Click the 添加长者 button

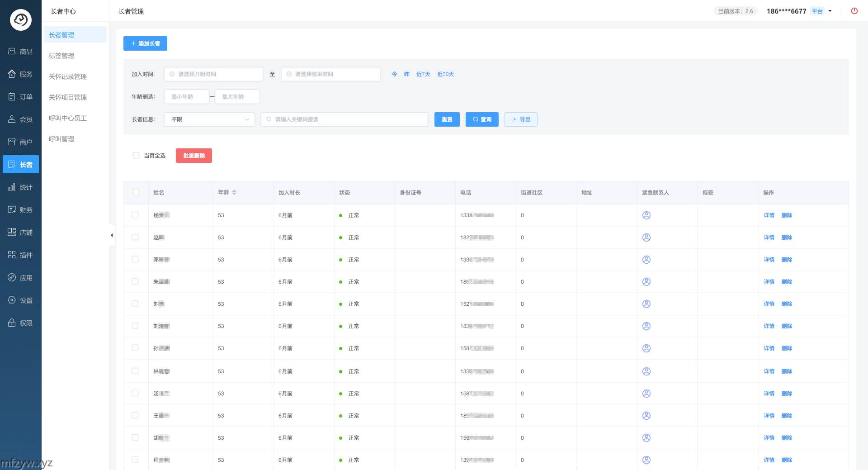[x=145, y=43]
